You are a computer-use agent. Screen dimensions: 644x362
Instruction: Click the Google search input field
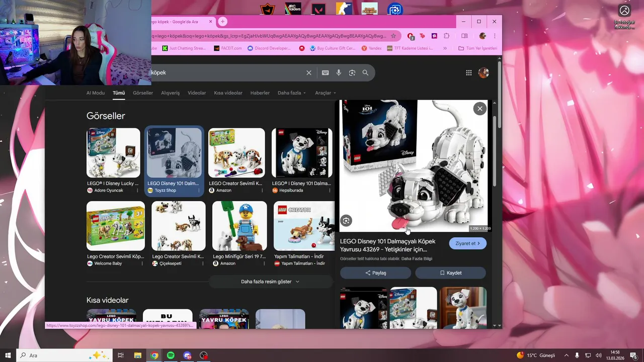[x=226, y=73]
